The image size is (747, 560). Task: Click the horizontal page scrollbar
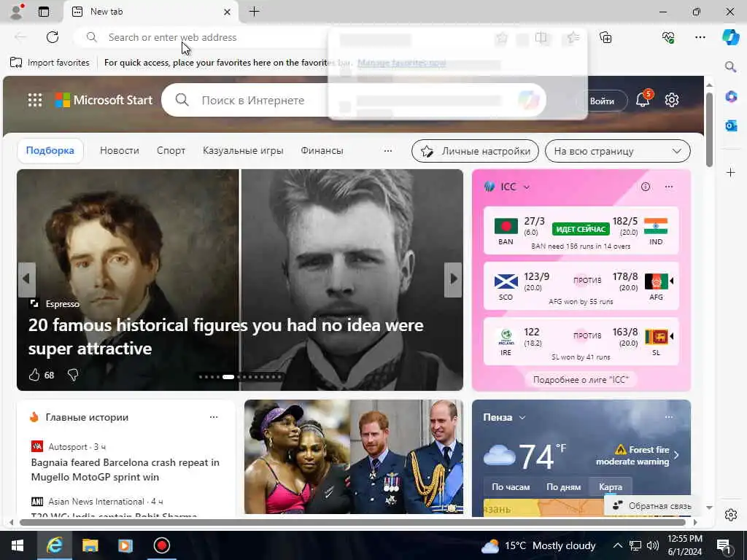(x=352, y=522)
